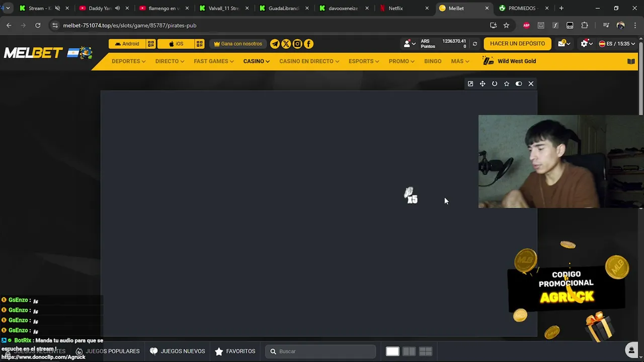
Task: Open the Wild West Gold promo link
Action: 509,61
